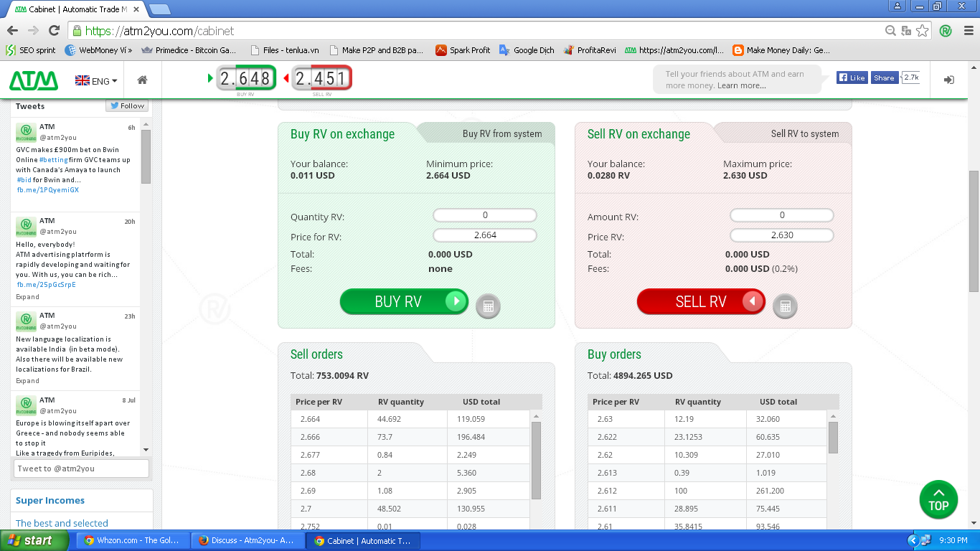Viewport: 980px width, 551px height.
Task: Open the WebMoney bookmark
Action: [98, 50]
